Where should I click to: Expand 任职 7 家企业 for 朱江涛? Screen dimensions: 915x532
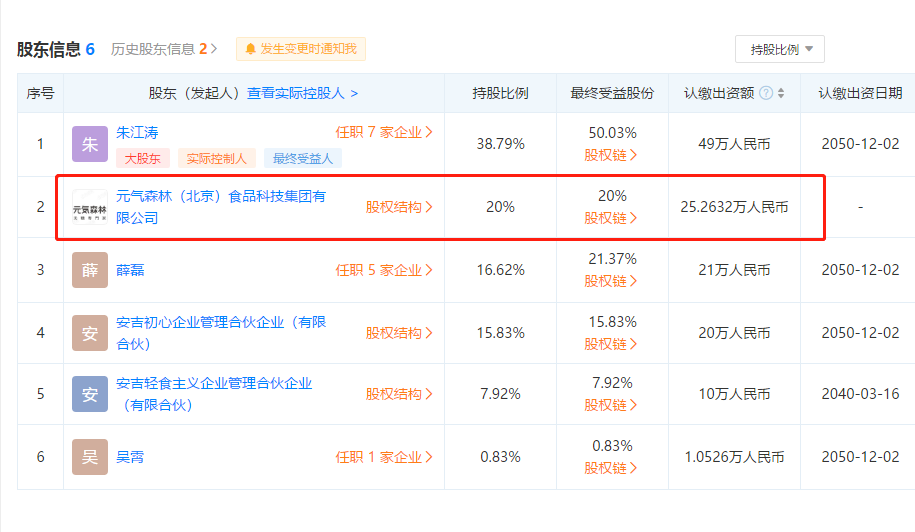384,131
